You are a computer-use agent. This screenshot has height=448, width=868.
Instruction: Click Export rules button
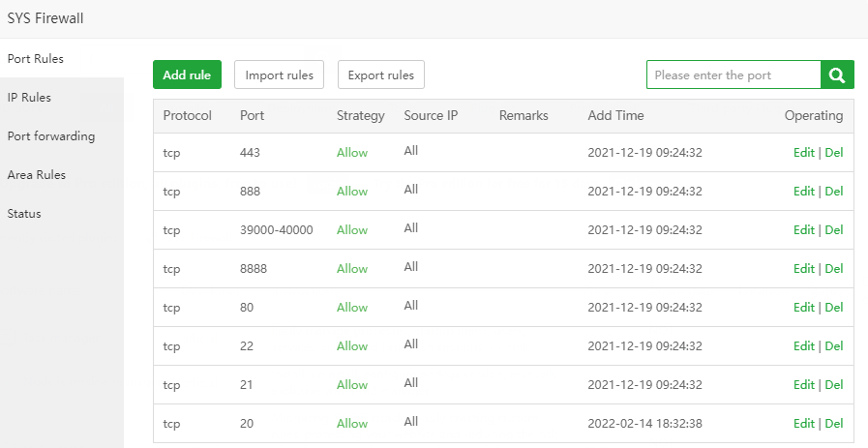pos(380,75)
